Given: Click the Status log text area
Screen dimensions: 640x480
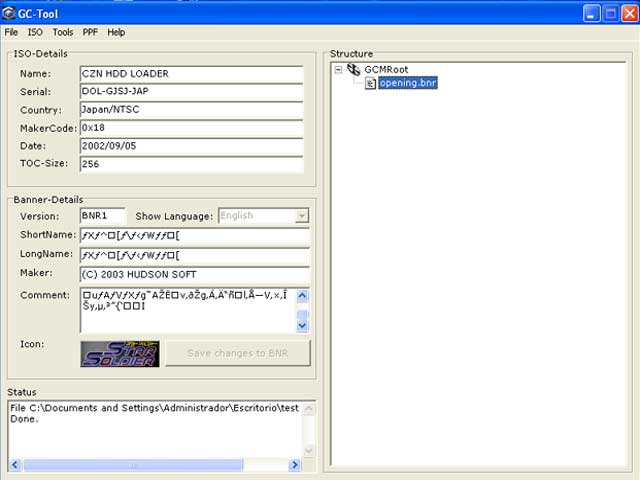Looking at the screenshot, I should pyautogui.click(x=155, y=429).
